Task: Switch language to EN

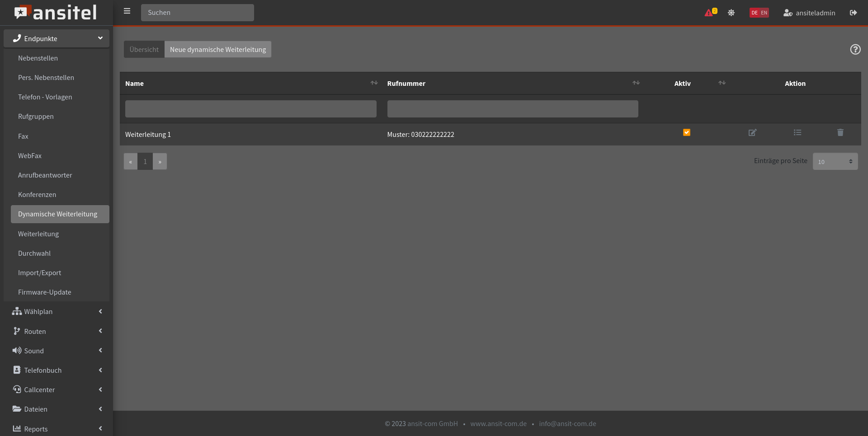Action: (764, 13)
